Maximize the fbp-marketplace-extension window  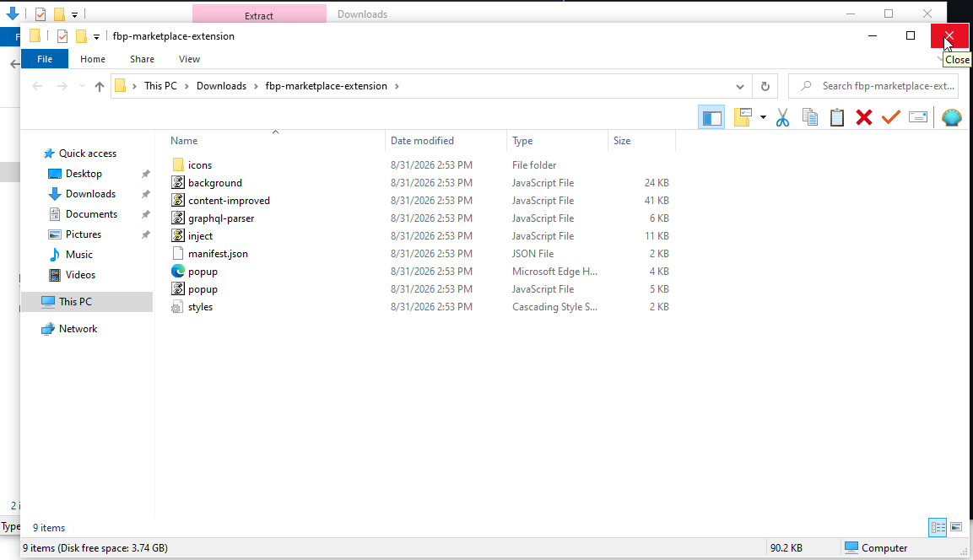coord(911,36)
